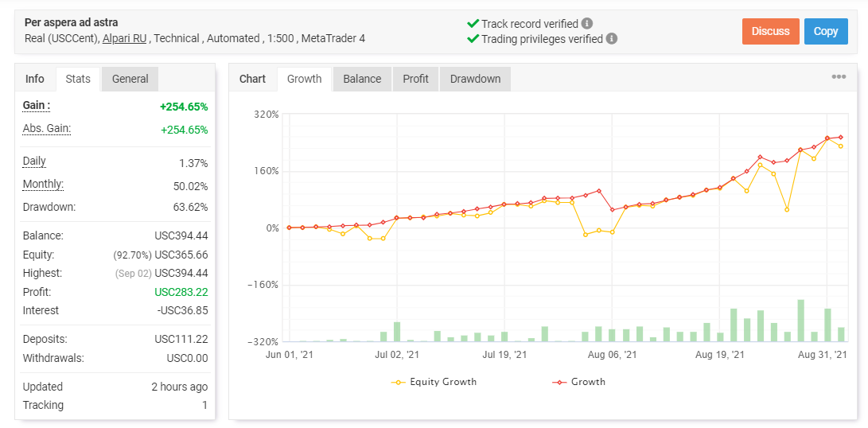The height and width of the screenshot is (428, 868).
Task: Click the green Trading privileges checkmark
Action: click(x=473, y=39)
